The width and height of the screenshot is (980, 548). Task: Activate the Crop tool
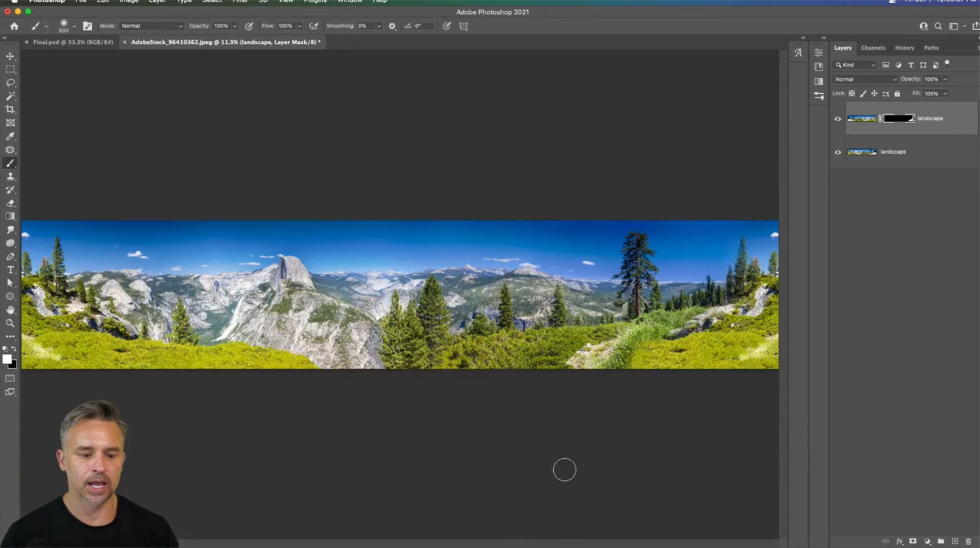[10, 109]
